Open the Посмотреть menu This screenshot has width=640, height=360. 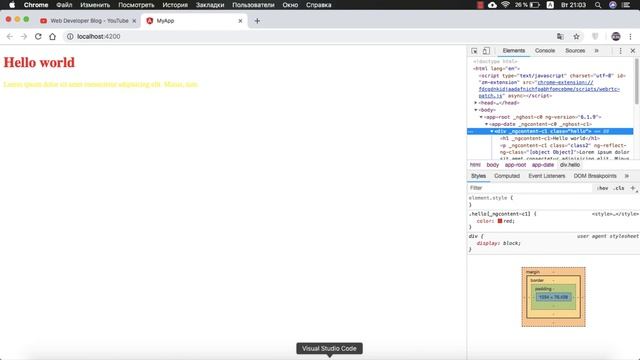136,5
